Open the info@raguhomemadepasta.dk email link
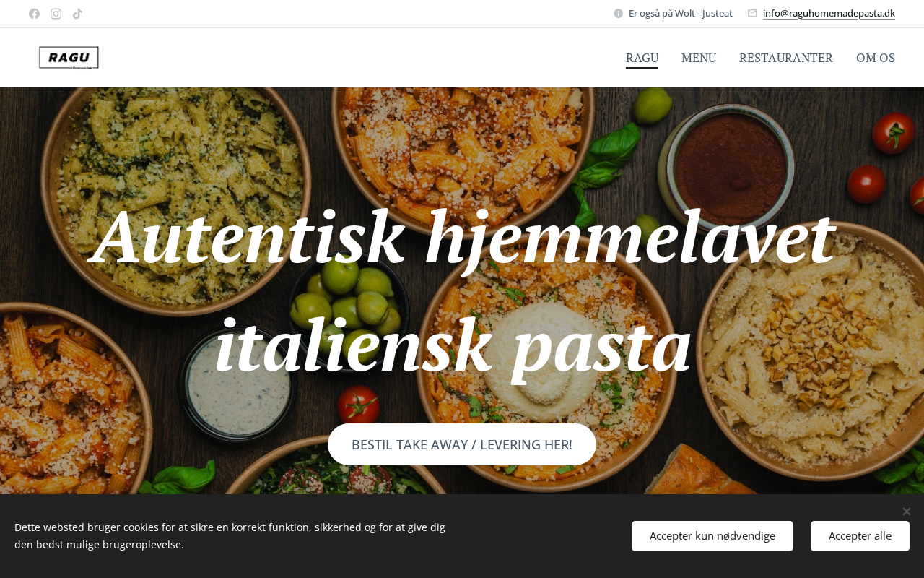The image size is (924, 578). tap(829, 13)
